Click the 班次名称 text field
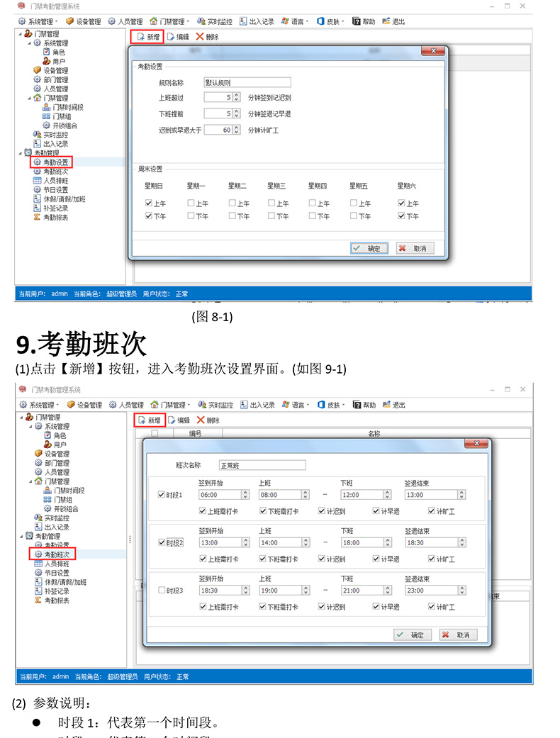 262,466
